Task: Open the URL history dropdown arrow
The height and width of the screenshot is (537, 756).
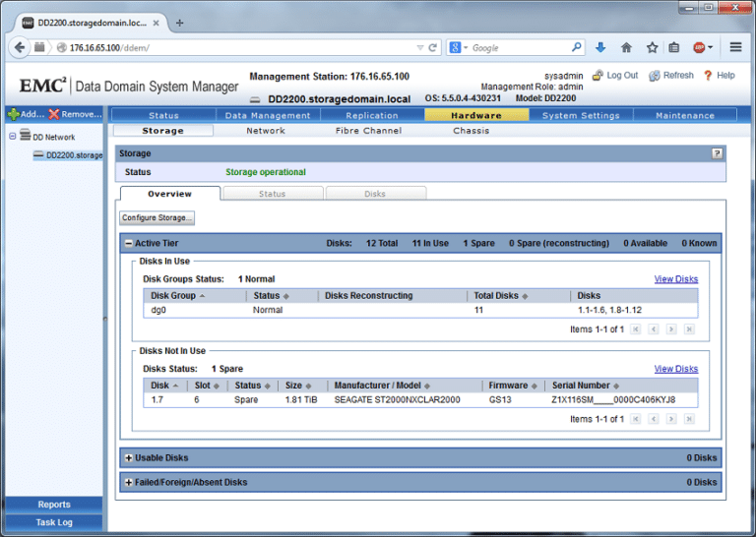Action: 420,47
